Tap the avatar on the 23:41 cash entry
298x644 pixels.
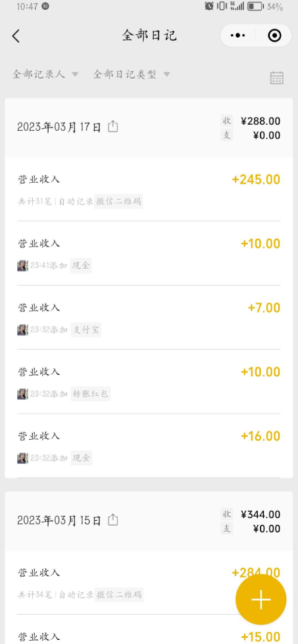22,266
